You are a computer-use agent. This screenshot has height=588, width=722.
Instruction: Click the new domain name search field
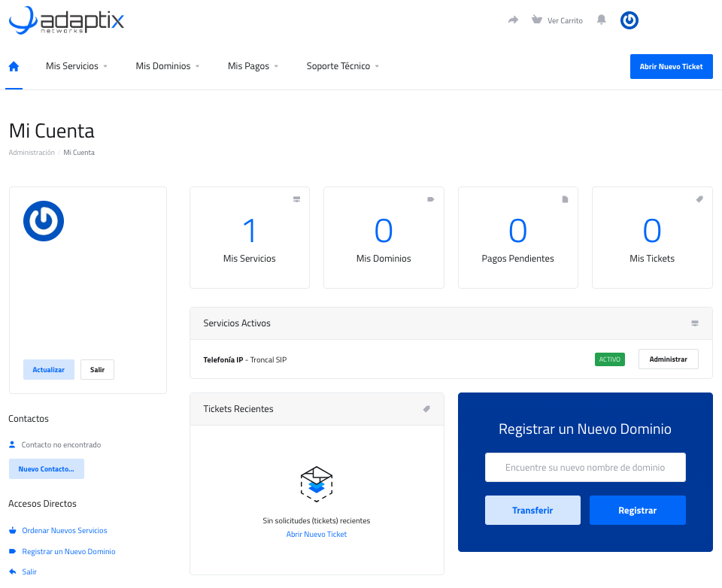click(x=585, y=467)
